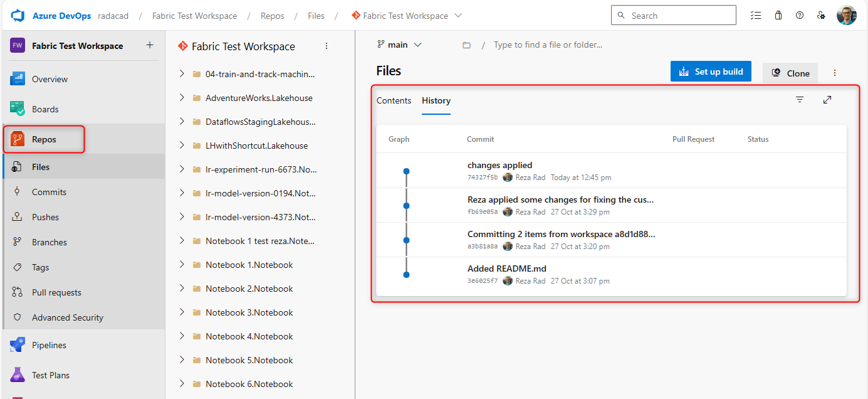Toggle the history filter icon
This screenshot has height=399, width=868.
click(x=800, y=100)
